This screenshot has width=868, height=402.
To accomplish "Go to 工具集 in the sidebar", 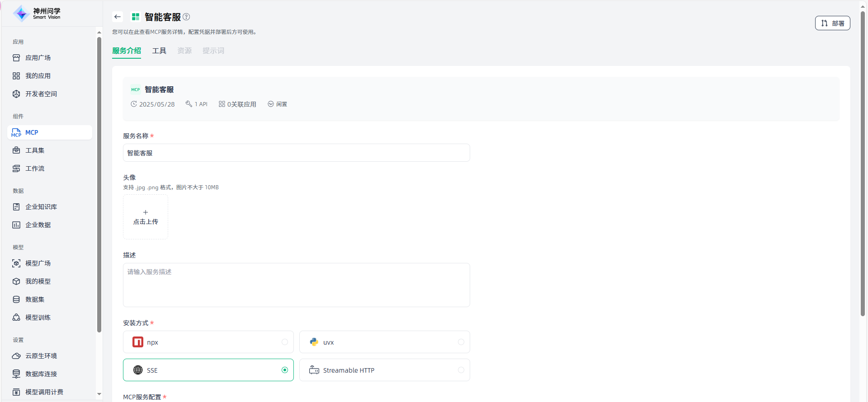I will pos(35,150).
